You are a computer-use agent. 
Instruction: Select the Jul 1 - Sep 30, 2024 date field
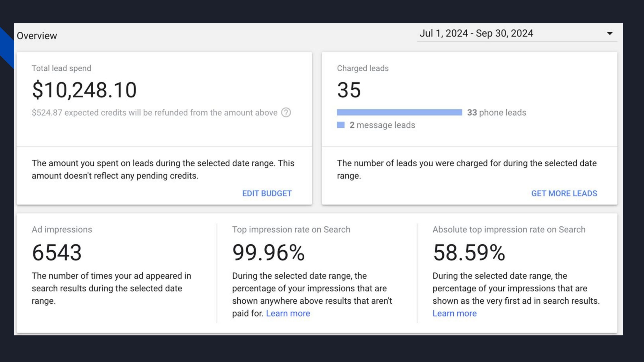click(x=476, y=33)
